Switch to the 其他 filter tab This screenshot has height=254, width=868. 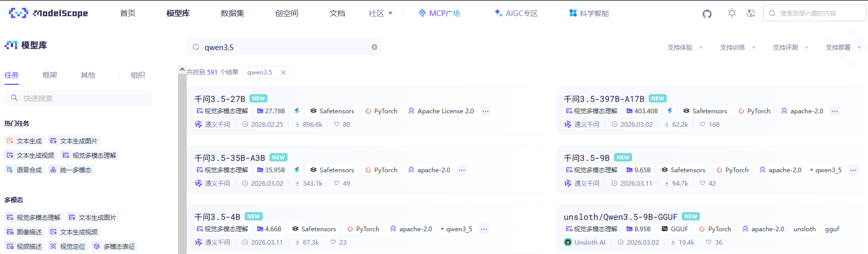click(x=88, y=75)
